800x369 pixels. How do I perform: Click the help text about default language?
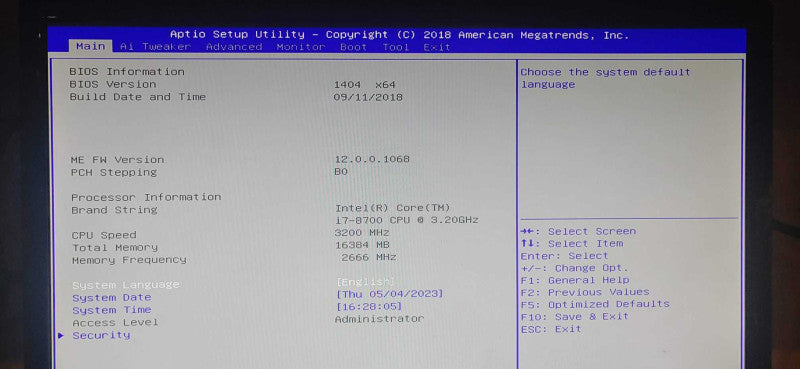pyautogui.click(x=606, y=78)
